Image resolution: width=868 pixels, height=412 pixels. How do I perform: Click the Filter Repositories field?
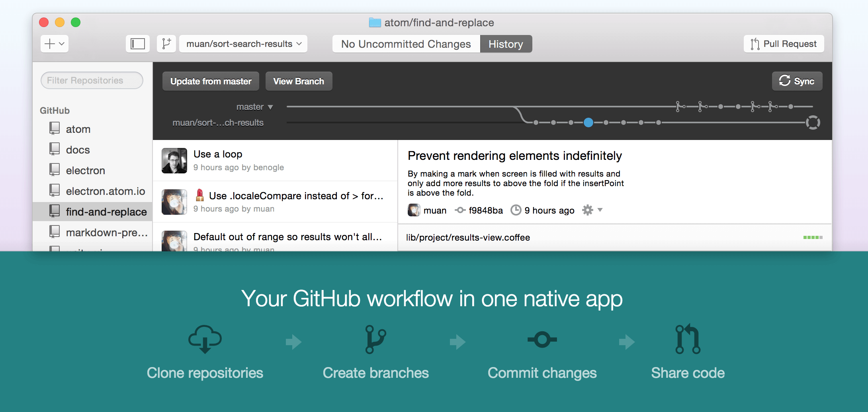(x=92, y=80)
